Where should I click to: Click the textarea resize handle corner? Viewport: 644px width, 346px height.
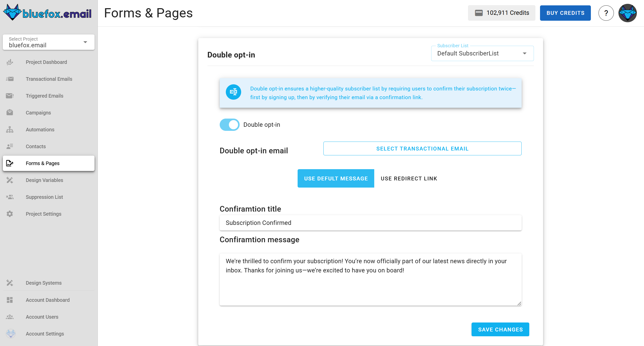point(519,303)
